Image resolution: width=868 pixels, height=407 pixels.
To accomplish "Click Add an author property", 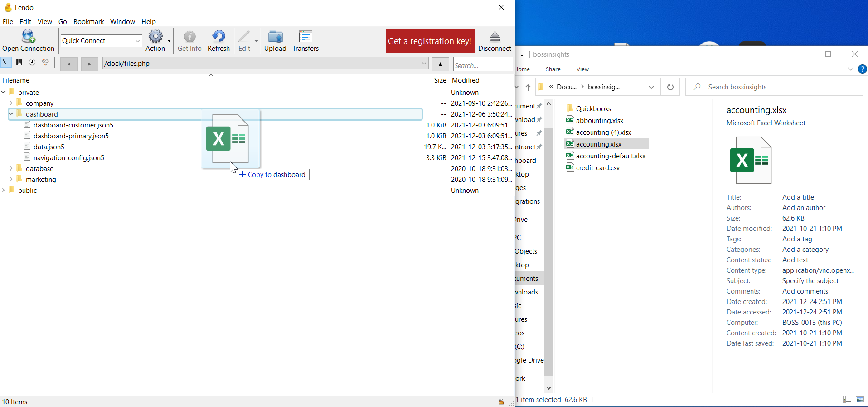I will coord(804,207).
